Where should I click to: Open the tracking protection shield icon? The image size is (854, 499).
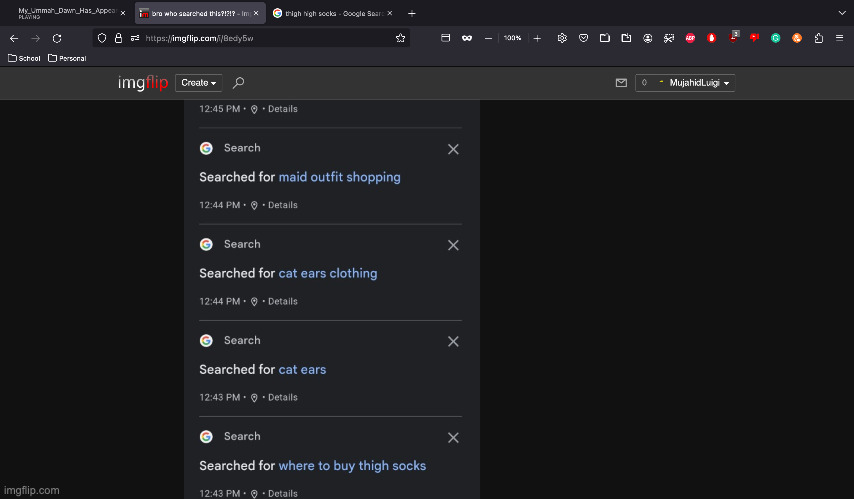pos(102,38)
